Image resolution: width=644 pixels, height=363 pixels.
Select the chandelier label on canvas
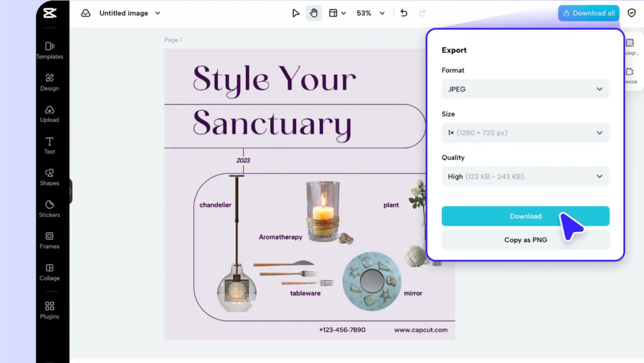(x=215, y=205)
